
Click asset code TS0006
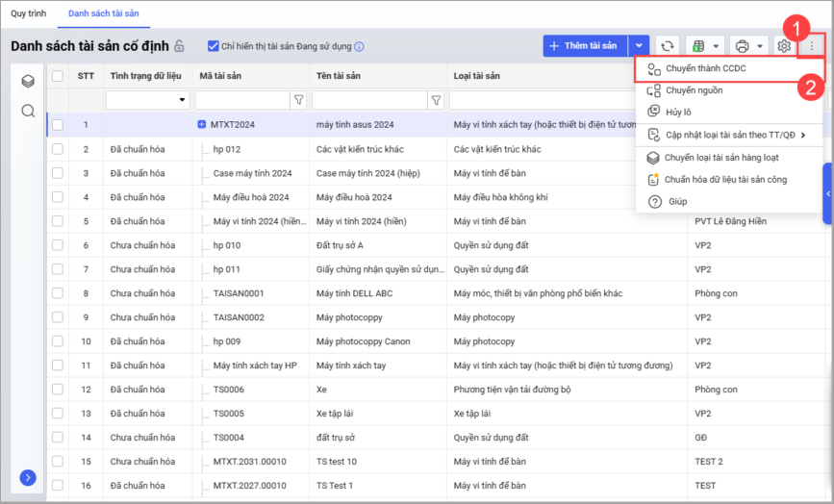point(229,390)
